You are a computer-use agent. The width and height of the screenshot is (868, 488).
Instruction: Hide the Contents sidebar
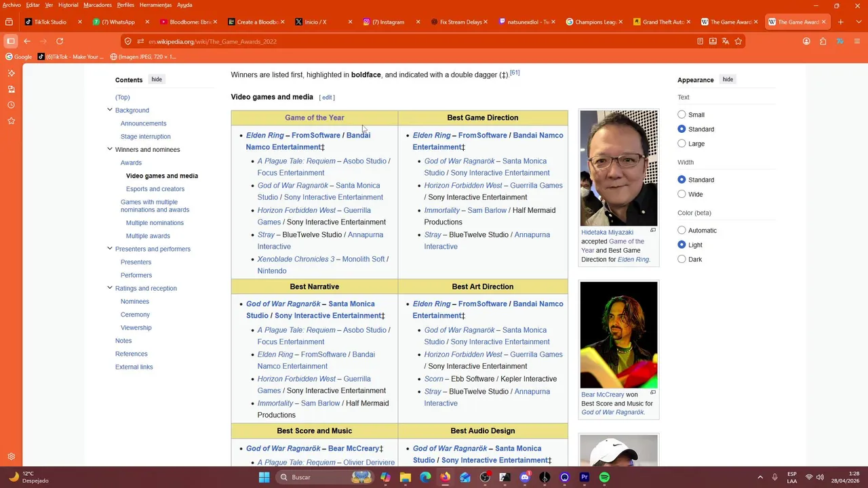(x=157, y=79)
